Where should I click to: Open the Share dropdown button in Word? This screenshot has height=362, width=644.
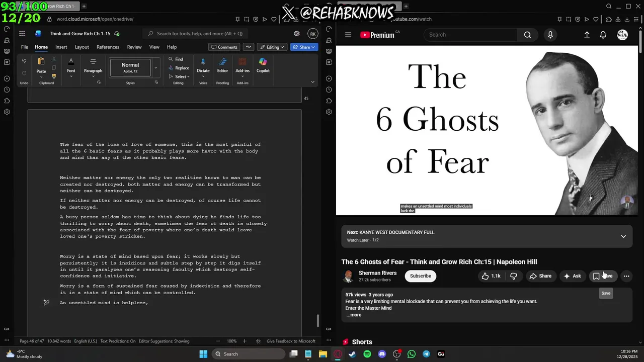(304, 47)
